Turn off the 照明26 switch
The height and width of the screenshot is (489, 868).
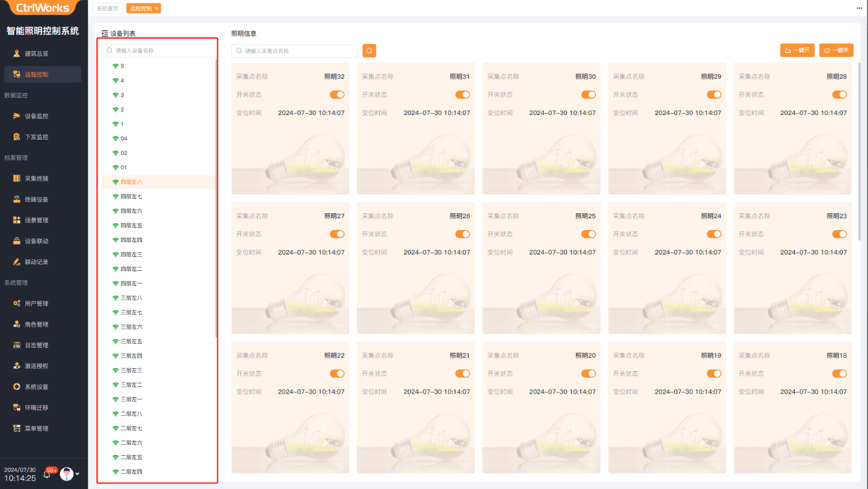pos(462,234)
